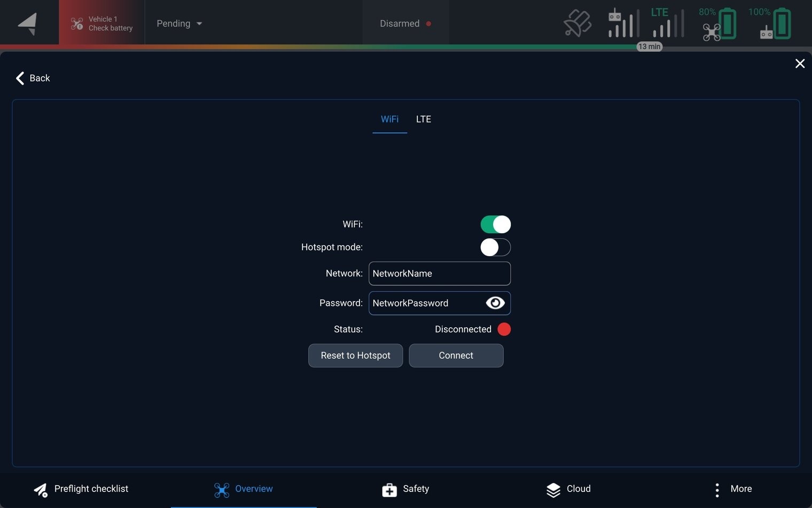Switch to the LTE tab
The height and width of the screenshot is (508, 812).
coord(423,119)
